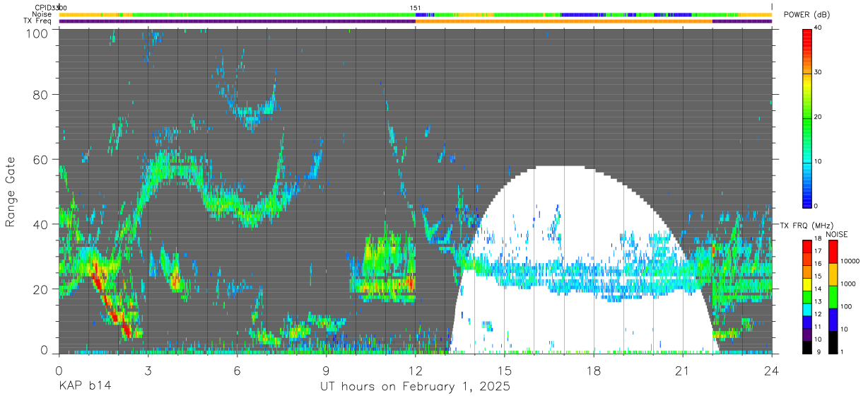The height and width of the screenshot is (401, 868).
Task: Click the '3' UT hours axis tick label
Action: [148, 370]
